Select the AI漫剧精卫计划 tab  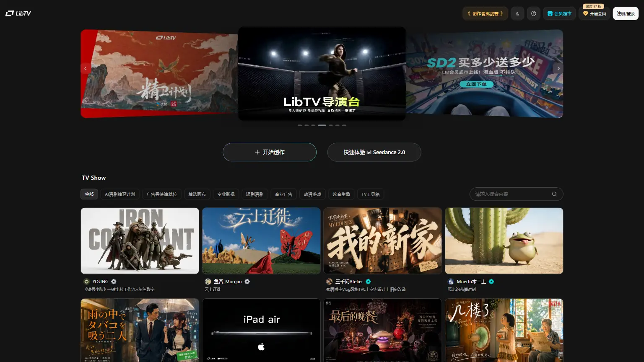tap(120, 194)
